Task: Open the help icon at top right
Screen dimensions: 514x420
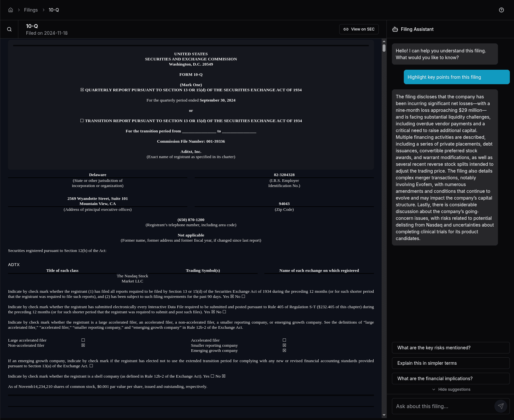Action: (501, 10)
